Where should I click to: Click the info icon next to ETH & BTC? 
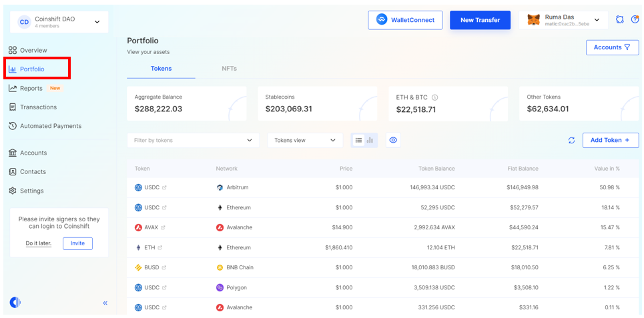pyautogui.click(x=435, y=97)
